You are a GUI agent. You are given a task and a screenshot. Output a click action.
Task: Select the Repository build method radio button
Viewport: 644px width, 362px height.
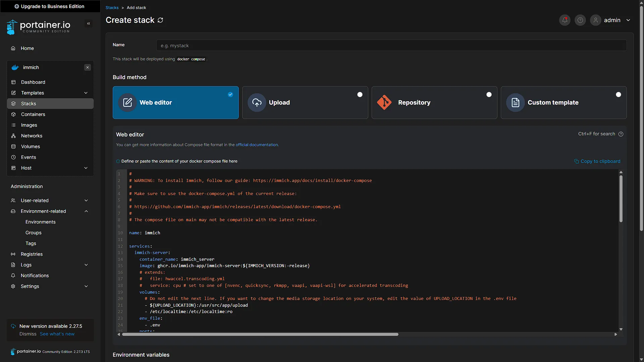pyautogui.click(x=489, y=95)
